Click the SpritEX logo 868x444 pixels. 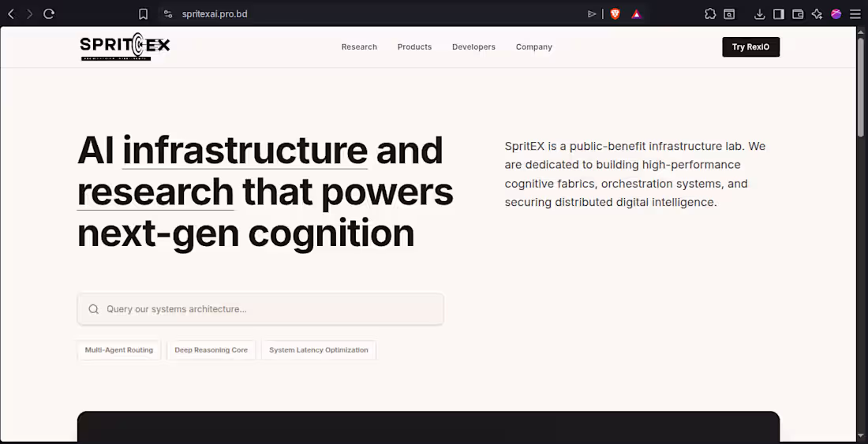point(125,47)
